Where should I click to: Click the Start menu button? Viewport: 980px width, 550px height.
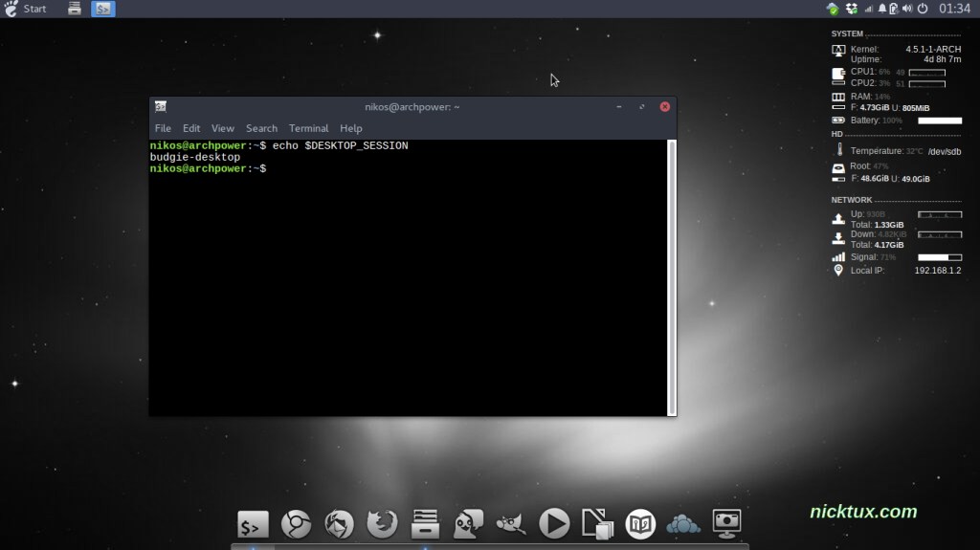click(x=26, y=9)
